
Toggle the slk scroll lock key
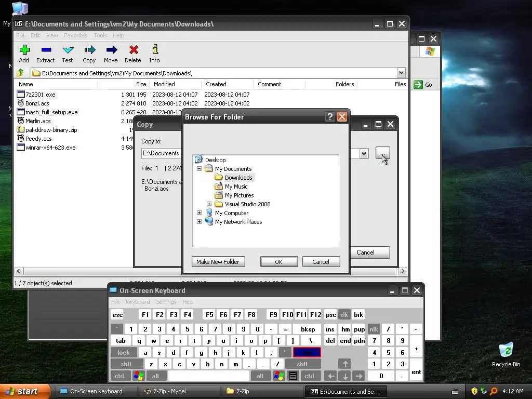[344, 314]
